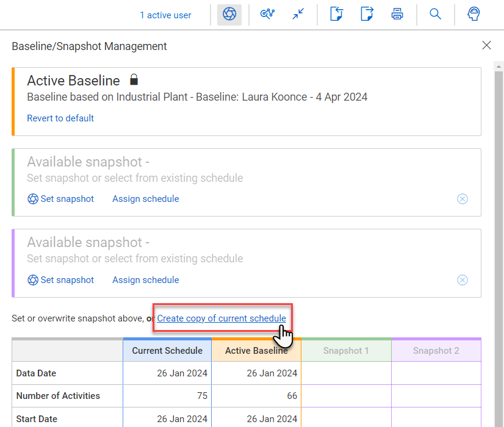Click the export file icon
The image size is (504, 427).
tap(367, 15)
